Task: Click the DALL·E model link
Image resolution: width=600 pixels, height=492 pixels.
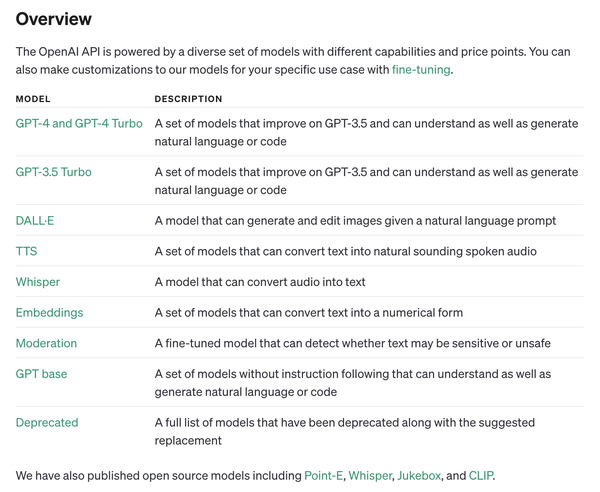Action: click(35, 221)
